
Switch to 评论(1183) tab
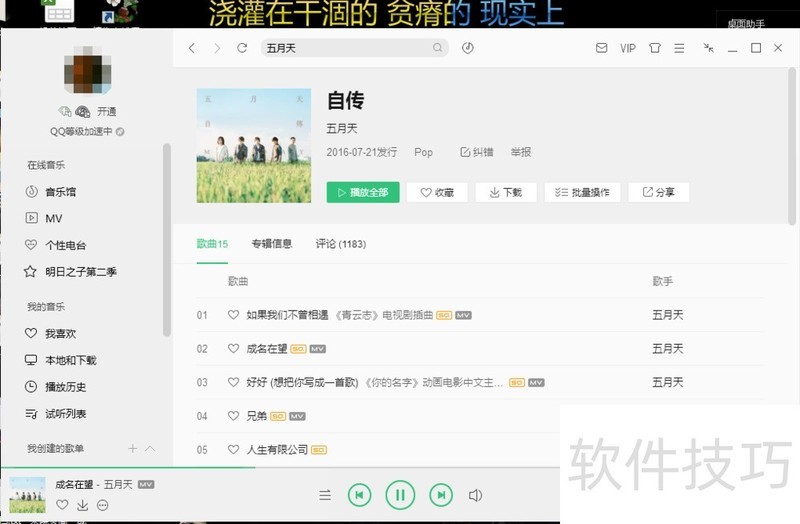[x=341, y=244]
